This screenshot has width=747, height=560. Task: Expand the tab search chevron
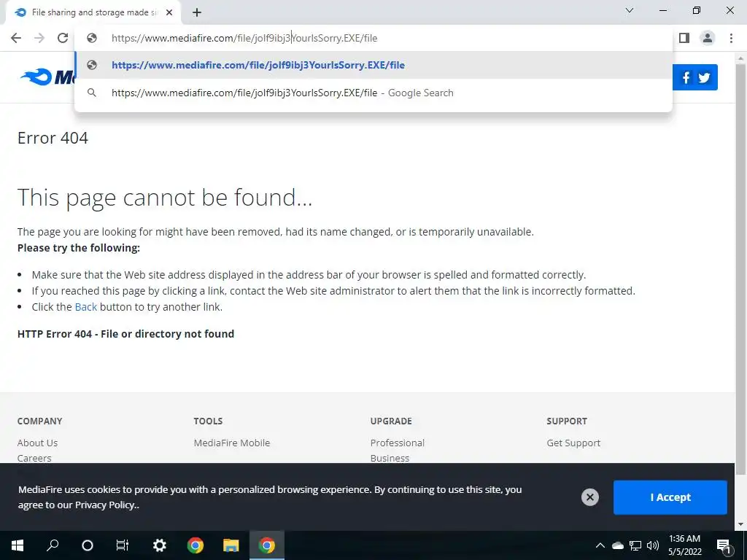(630, 10)
